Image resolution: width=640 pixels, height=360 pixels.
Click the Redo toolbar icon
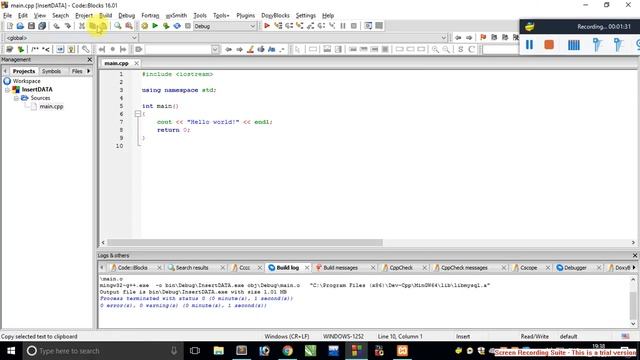(68, 26)
